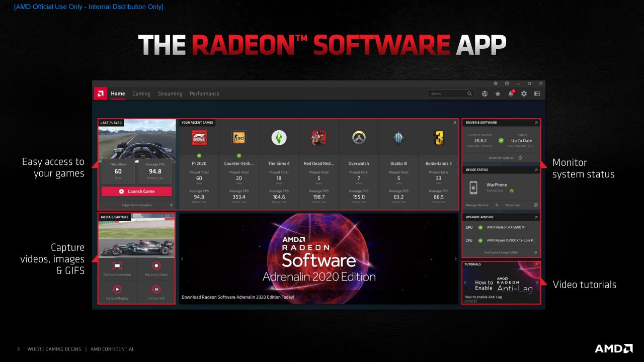
Task: Click the AMD logo in the app header
Action: pyautogui.click(x=101, y=94)
